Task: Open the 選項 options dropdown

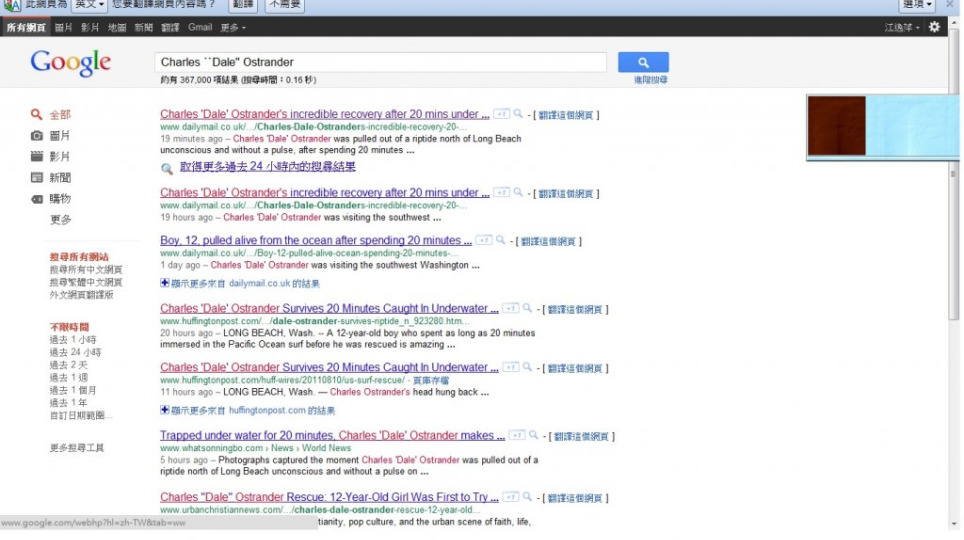Action: [x=917, y=5]
